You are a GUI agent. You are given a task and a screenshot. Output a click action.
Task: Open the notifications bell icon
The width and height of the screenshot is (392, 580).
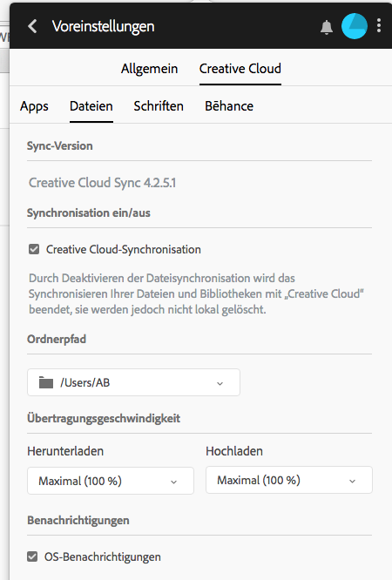coord(327,27)
